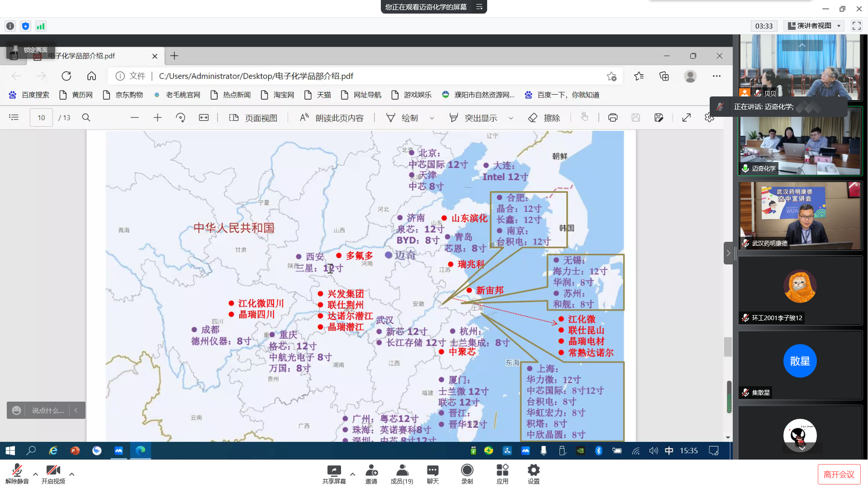
Task: Expand audio options arrow next to mute
Action: (x=35, y=474)
